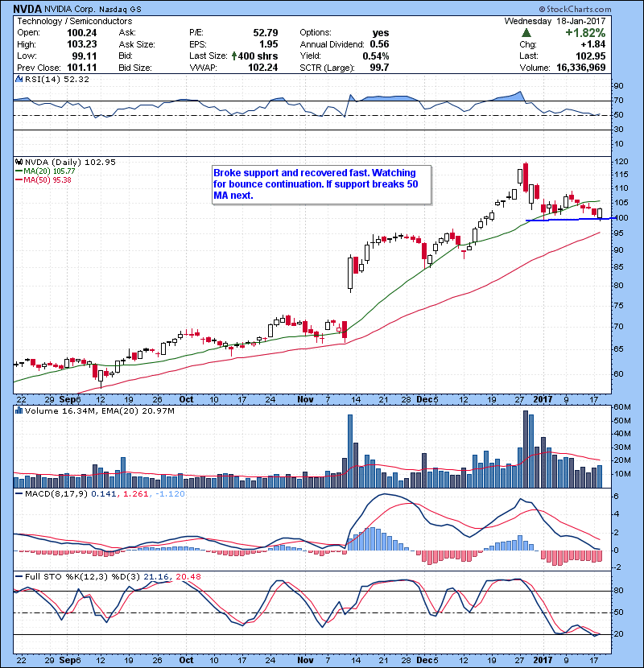The height and width of the screenshot is (668, 644).
Task: Click the 115 price axis label
Action: pyautogui.click(x=621, y=174)
